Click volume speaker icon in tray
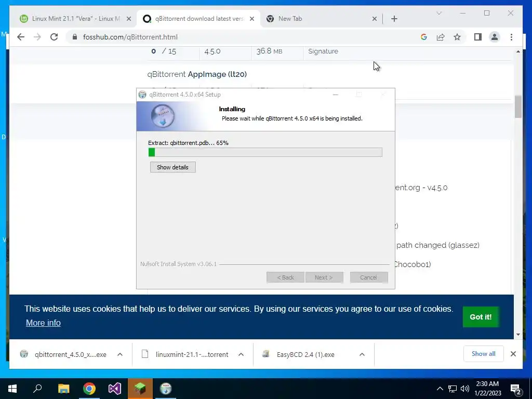The image size is (532, 399). click(x=465, y=389)
